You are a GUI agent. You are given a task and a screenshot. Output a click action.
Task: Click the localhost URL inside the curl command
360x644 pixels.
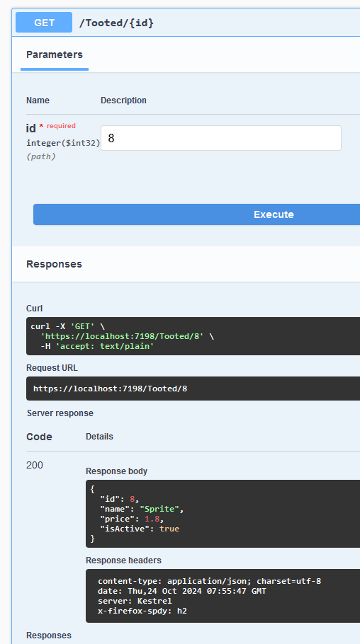click(x=122, y=336)
